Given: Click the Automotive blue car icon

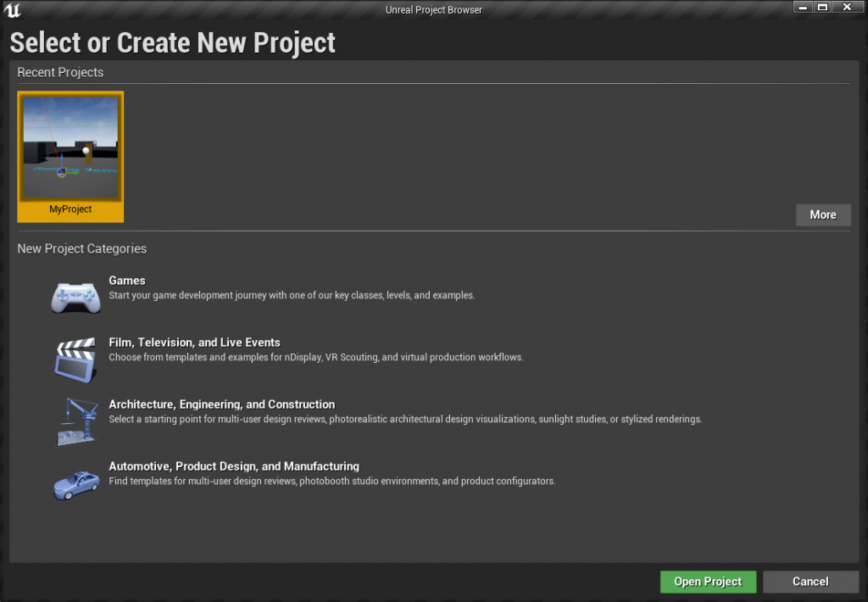Looking at the screenshot, I should tap(76, 485).
